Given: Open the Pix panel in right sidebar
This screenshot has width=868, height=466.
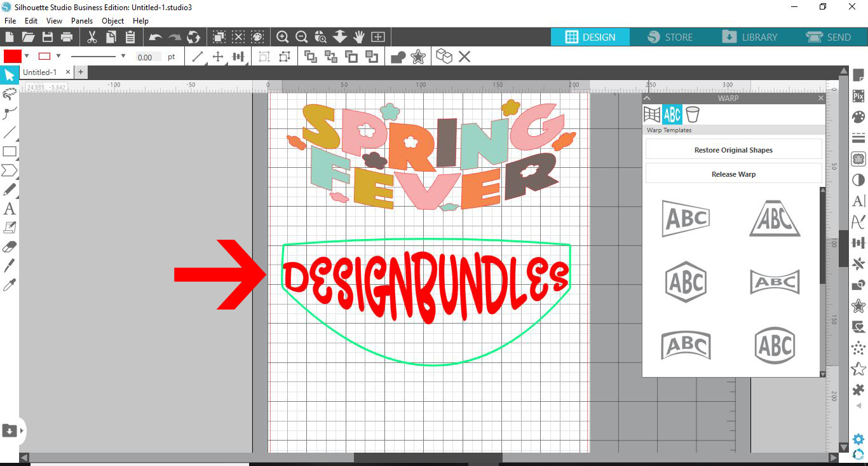Looking at the screenshot, I should 858,96.
